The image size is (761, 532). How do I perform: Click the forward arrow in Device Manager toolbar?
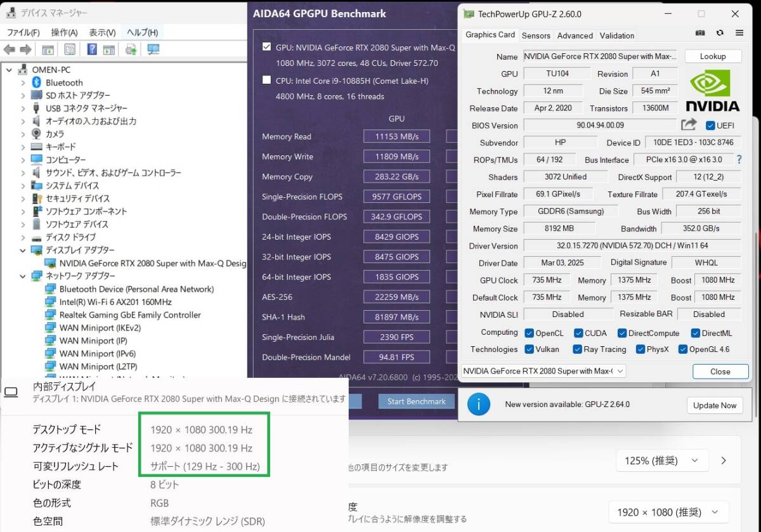coord(26,49)
